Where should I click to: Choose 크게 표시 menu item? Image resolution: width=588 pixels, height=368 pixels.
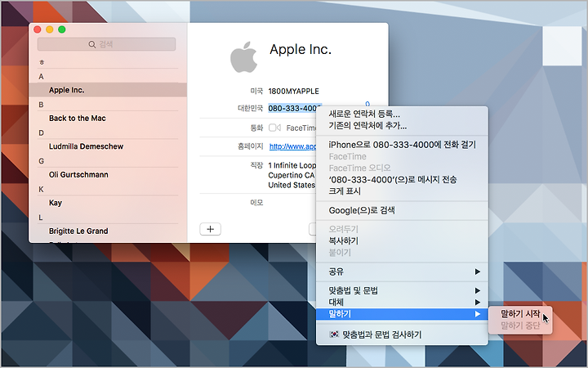pos(402,191)
